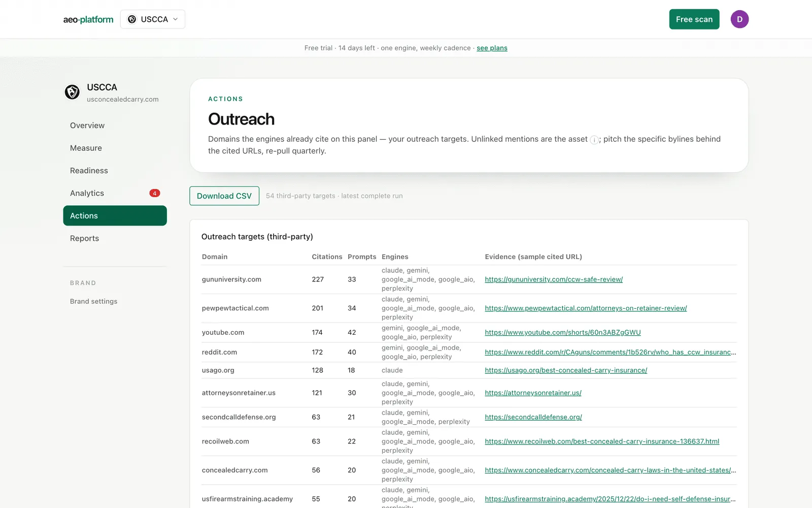Click the reddit.com domain cell
This screenshot has height=508, width=812.
(x=219, y=352)
